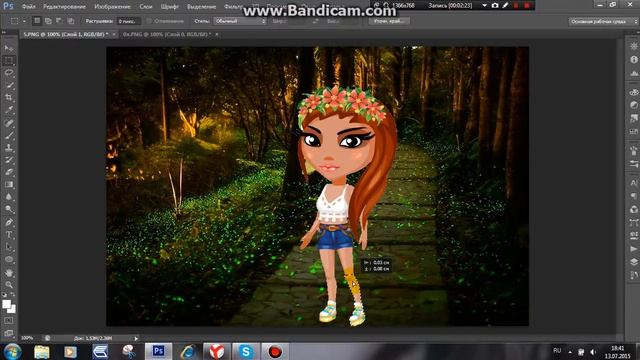Open the Редактирование menu
Viewport: 640px width, 360px height.
coord(64,7)
